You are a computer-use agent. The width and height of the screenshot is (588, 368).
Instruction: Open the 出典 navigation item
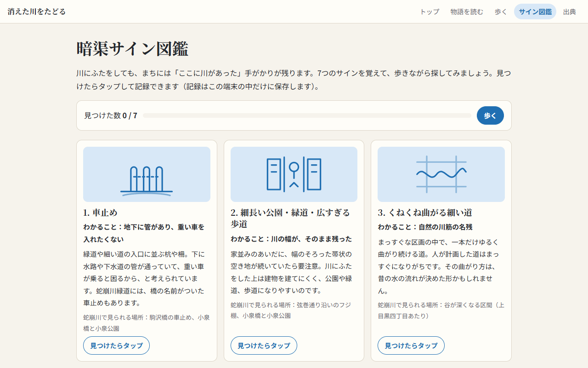coord(570,11)
